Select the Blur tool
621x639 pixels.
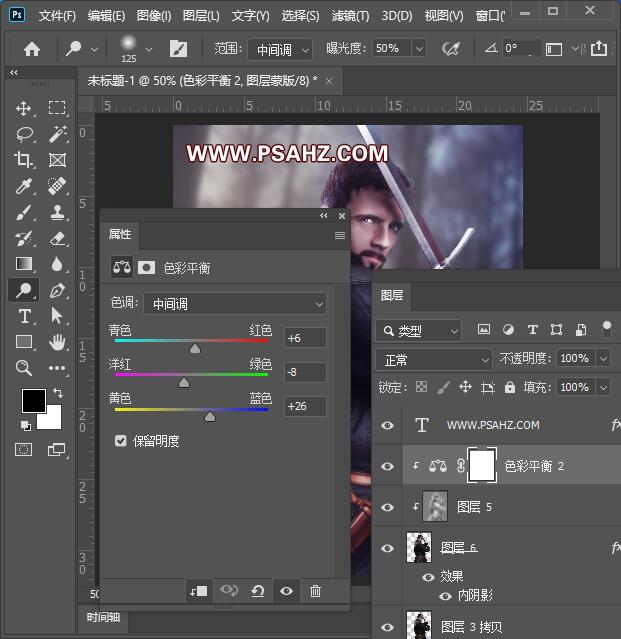[57, 264]
